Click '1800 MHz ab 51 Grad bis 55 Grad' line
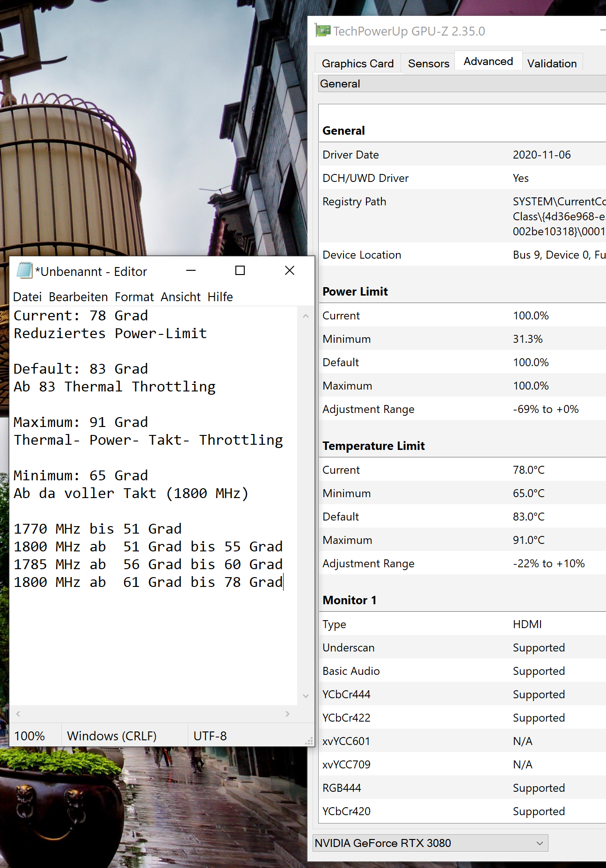606x868 pixels. 148,547
